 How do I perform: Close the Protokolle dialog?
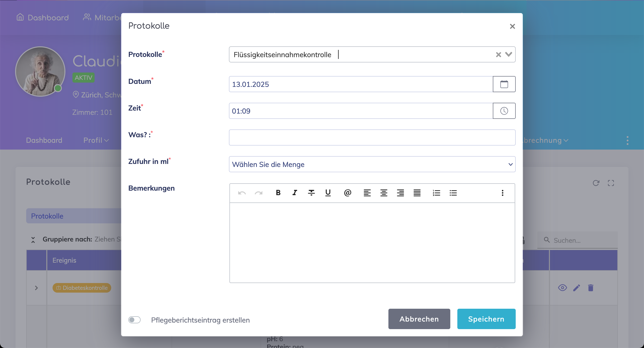coord(512,26)
